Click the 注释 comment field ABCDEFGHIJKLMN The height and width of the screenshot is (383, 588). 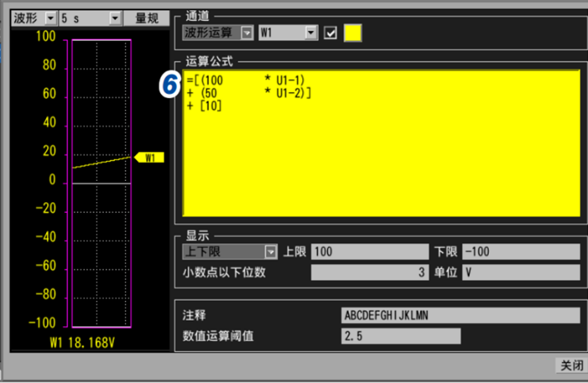tap(459, 316)
